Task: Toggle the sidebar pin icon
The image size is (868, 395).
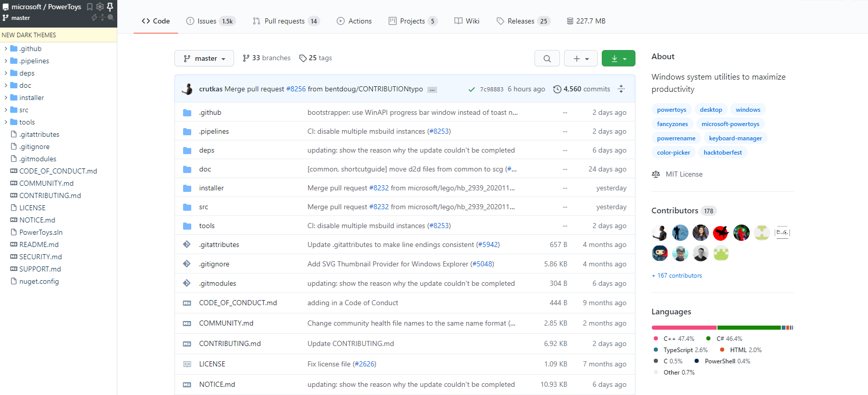Action: point(110,7)
